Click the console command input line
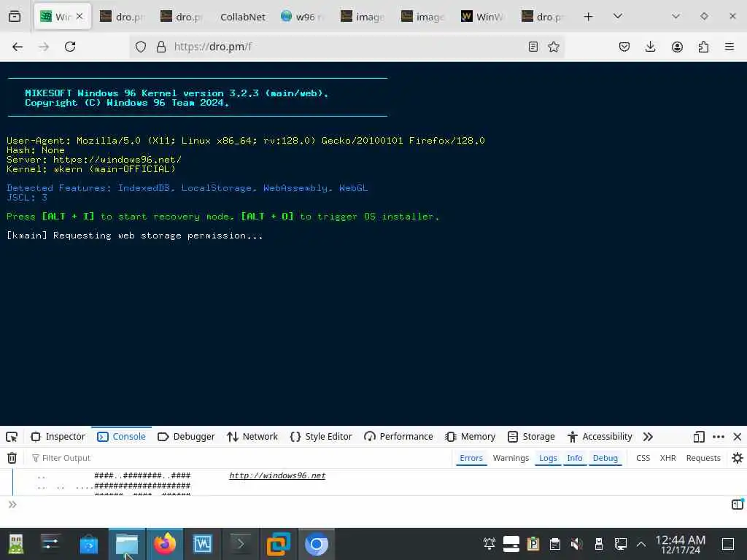This screenshot has width=747, height=560. pos(371,505)
